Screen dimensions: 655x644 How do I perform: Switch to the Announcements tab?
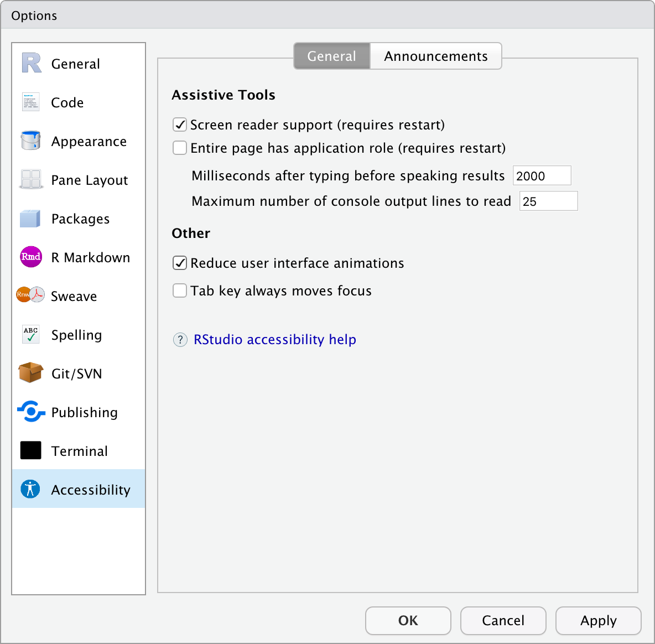tap(435, 56)
